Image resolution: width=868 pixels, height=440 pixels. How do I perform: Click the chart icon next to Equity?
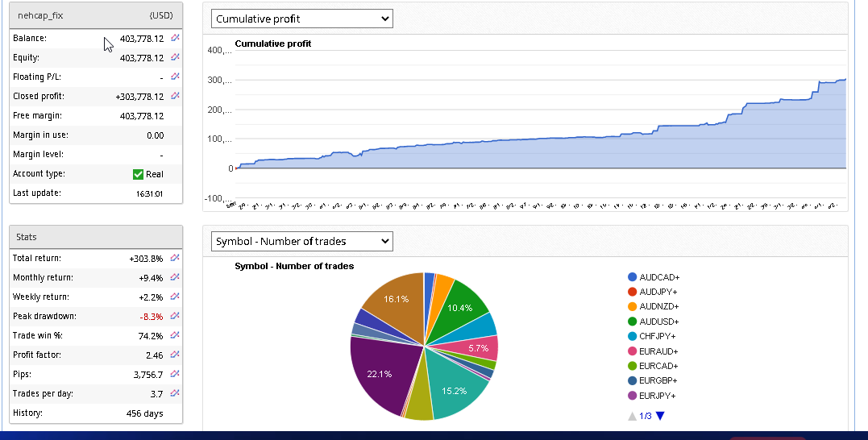[x=175, y=57]
